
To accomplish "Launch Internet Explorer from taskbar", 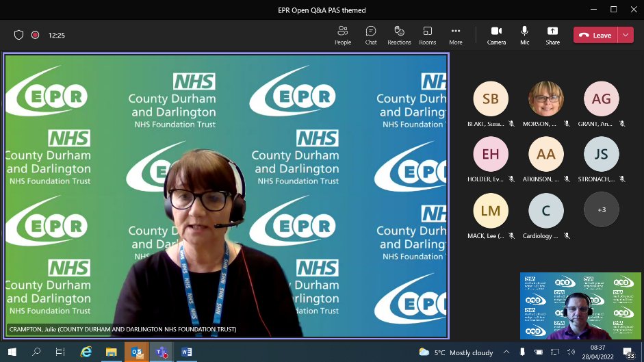I will tap(86, 352).
